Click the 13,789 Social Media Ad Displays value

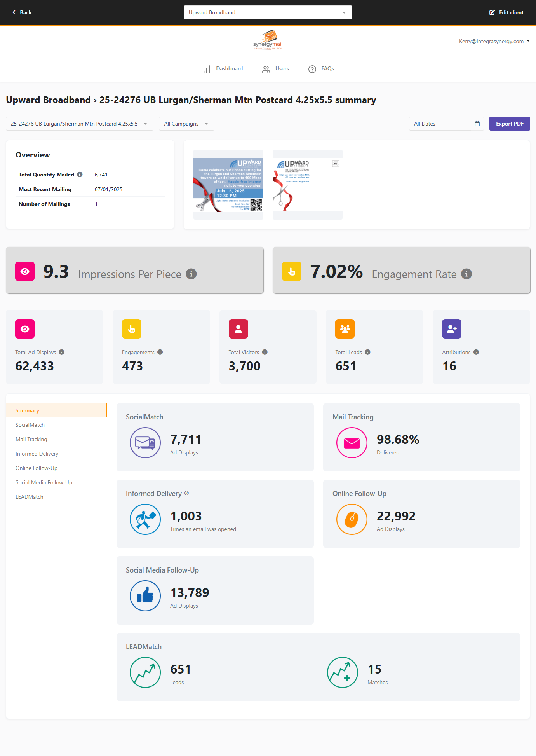point(190,593)
